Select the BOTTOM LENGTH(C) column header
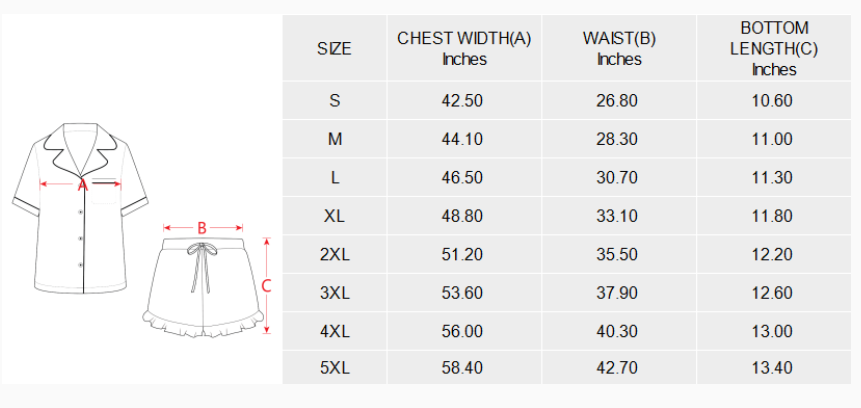861x408 pixels. (x=774, y=48)
